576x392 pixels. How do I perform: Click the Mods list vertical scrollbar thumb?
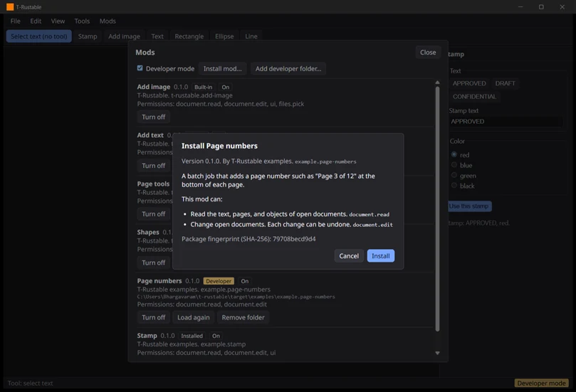tap(437, 209)
